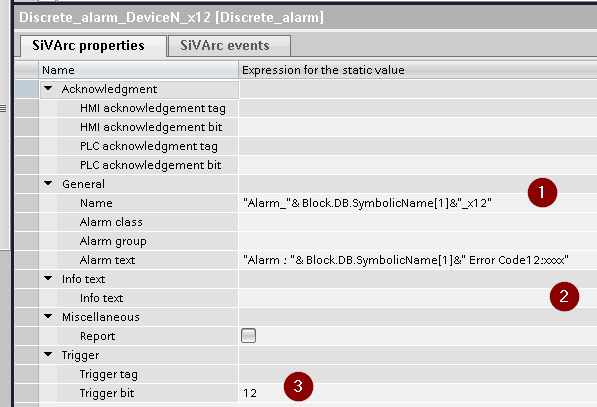Collapse the Trigger group
Image resolution: width=597 pixels, height=407 pixels.
click(x=48, y=354)
